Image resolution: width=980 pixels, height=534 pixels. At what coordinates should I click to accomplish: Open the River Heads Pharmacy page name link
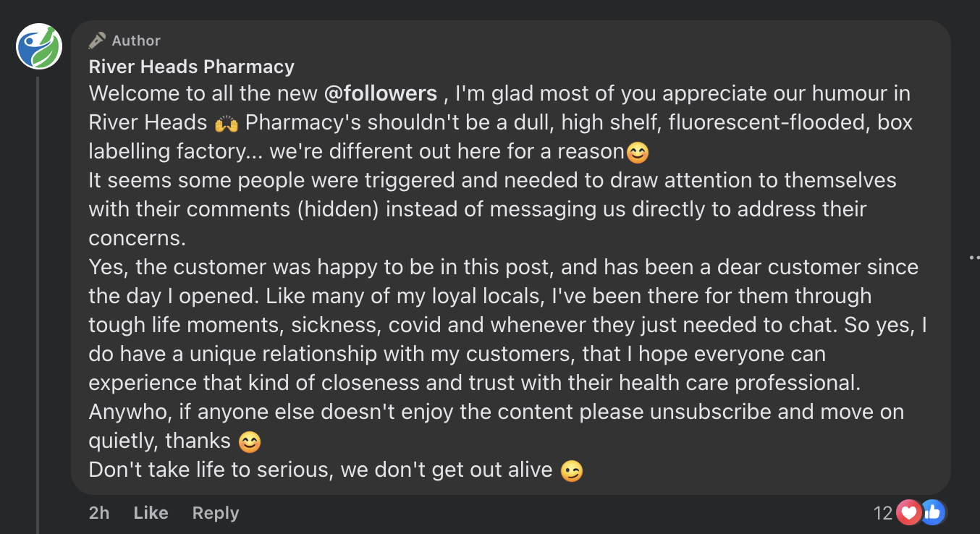coord(192,67)
